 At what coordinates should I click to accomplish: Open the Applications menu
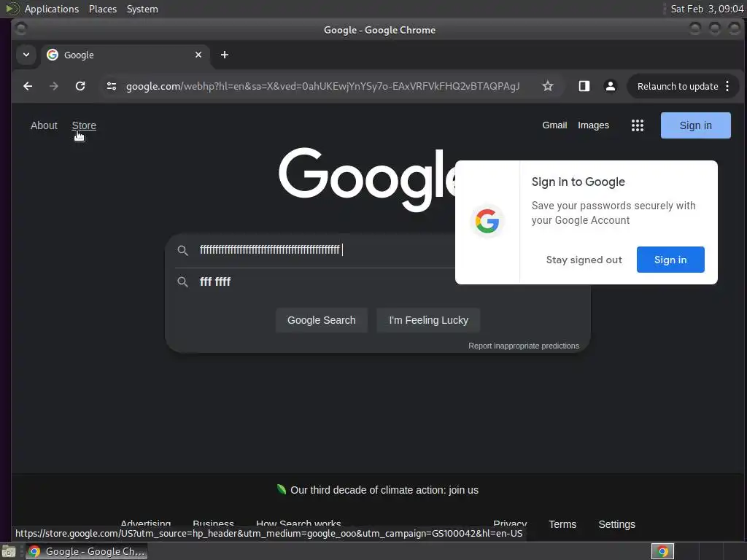52,9
